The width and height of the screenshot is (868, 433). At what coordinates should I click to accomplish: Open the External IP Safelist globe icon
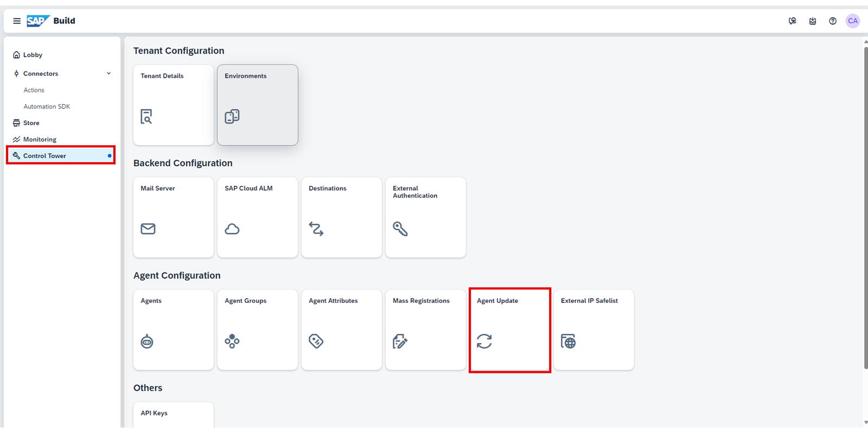(x=568, y=341)
